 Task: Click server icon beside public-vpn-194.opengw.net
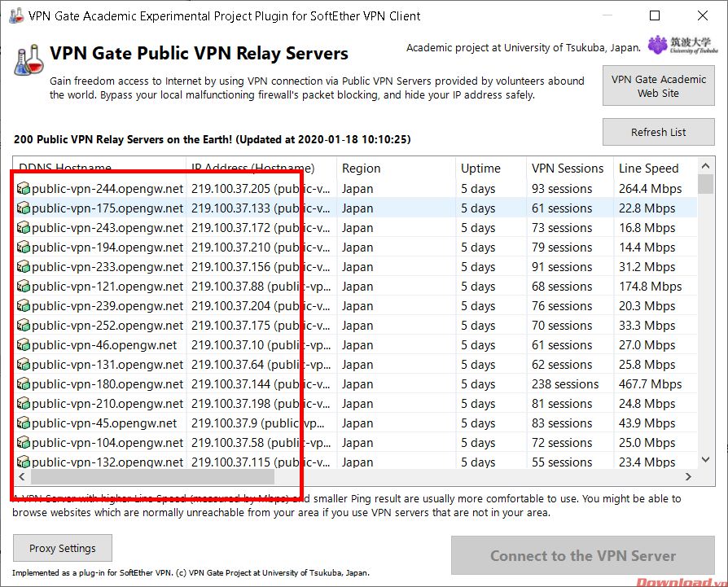tap(24, 248)
